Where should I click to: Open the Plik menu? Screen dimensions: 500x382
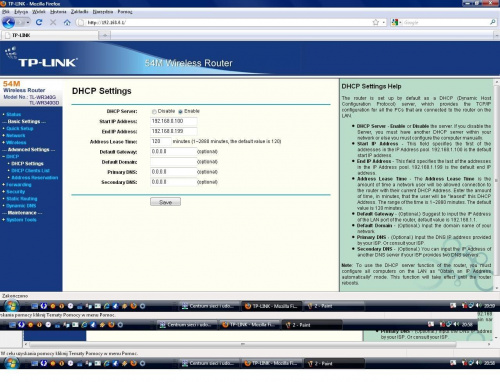pyautogui.click(x=6, y=12)
